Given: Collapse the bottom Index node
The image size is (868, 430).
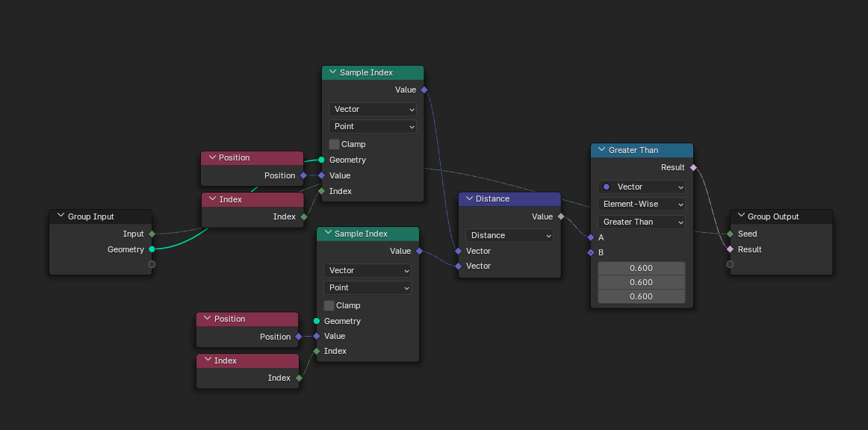Looking at the screenshot, I should (207, 361).
